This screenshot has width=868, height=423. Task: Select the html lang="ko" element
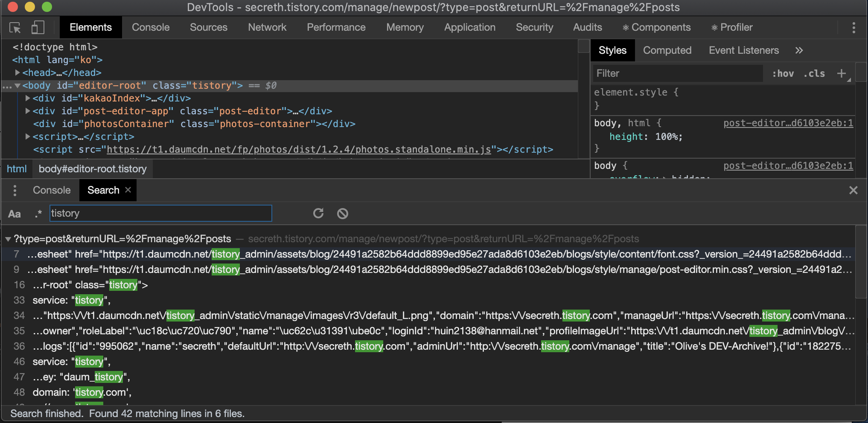coord(57,60)
